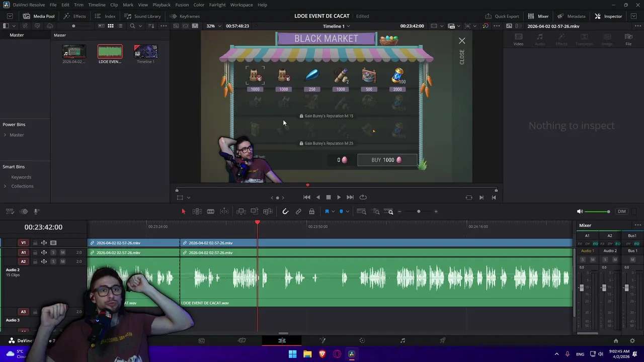Image resolution: width=644 pixels, height=362 pixels.
Task: Open the Playback menu
Action: (162, 5)
